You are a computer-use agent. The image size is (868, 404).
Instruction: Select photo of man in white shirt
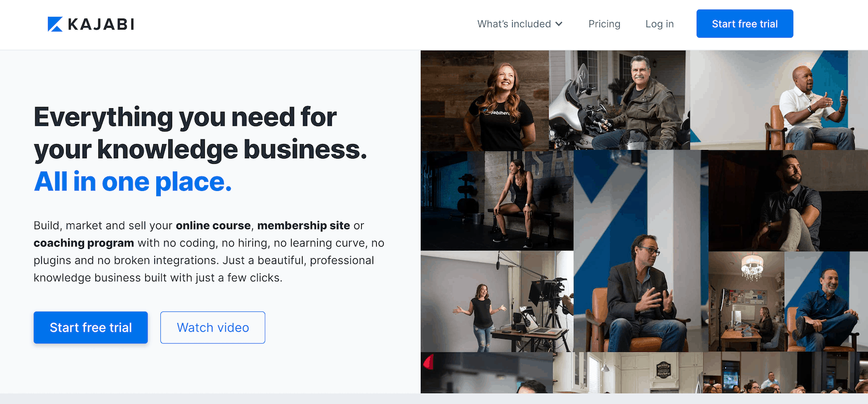click(x=778, y=100)
